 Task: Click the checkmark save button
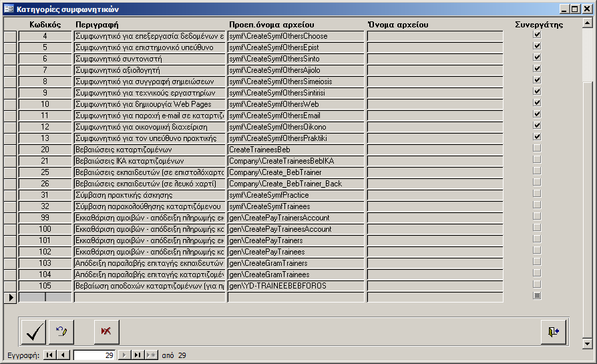point(33,331)
